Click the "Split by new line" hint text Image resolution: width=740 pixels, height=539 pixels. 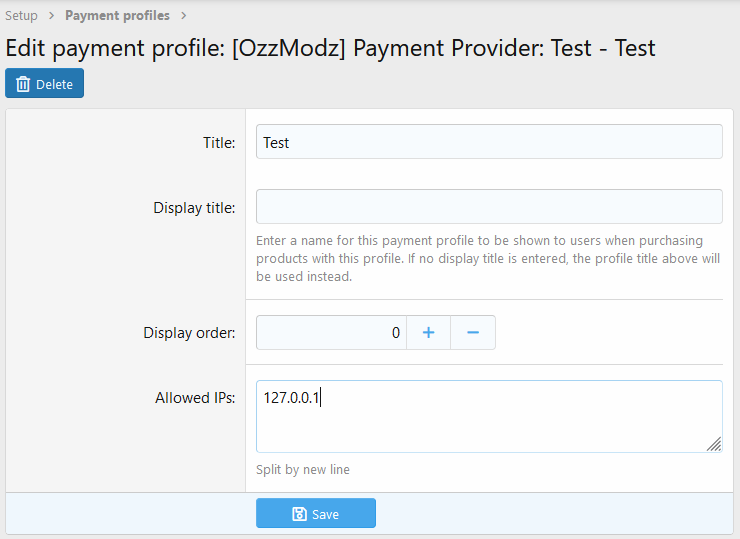pos(303,469)
